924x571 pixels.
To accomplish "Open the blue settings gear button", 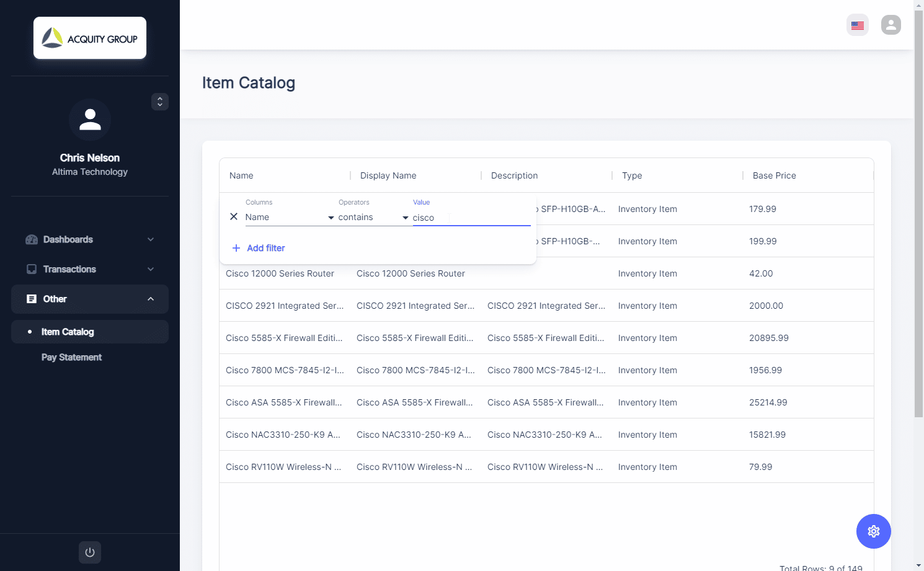I will [873, 531].
